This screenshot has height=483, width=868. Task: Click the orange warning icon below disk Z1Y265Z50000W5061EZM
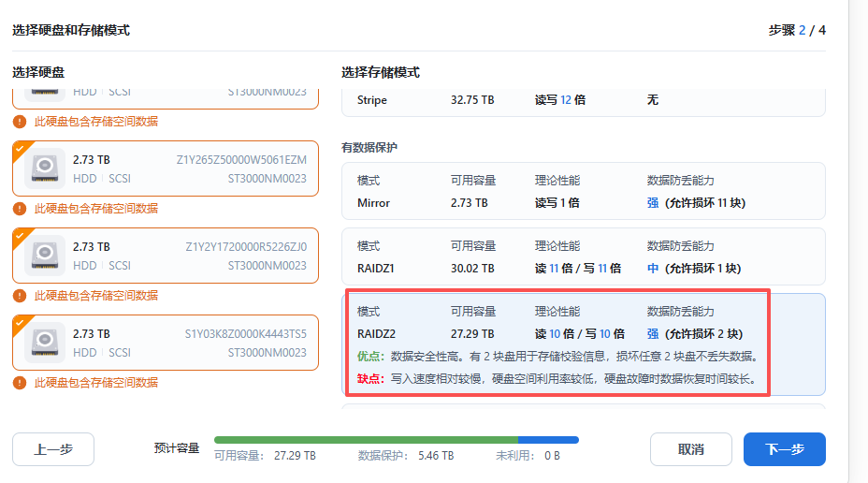pyautogui.click(x=20, y=208)
